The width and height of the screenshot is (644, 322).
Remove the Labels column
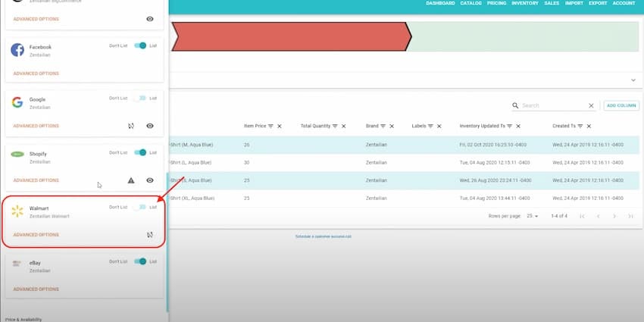coord(439,126)
